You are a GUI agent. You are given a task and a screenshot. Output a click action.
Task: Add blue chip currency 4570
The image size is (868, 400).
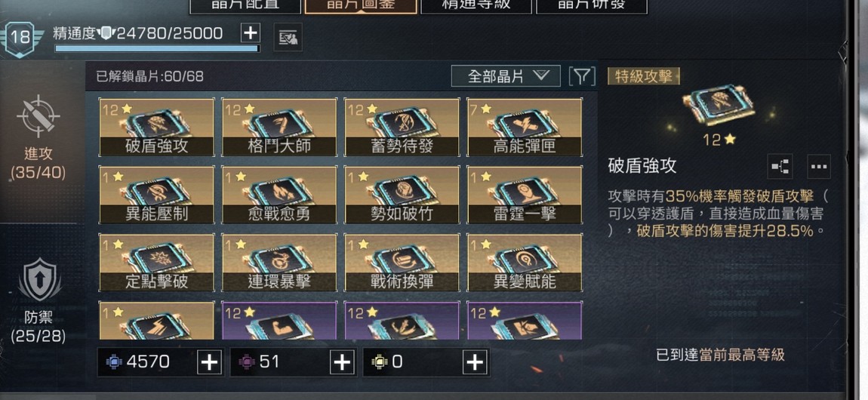(x=210, y=362)
